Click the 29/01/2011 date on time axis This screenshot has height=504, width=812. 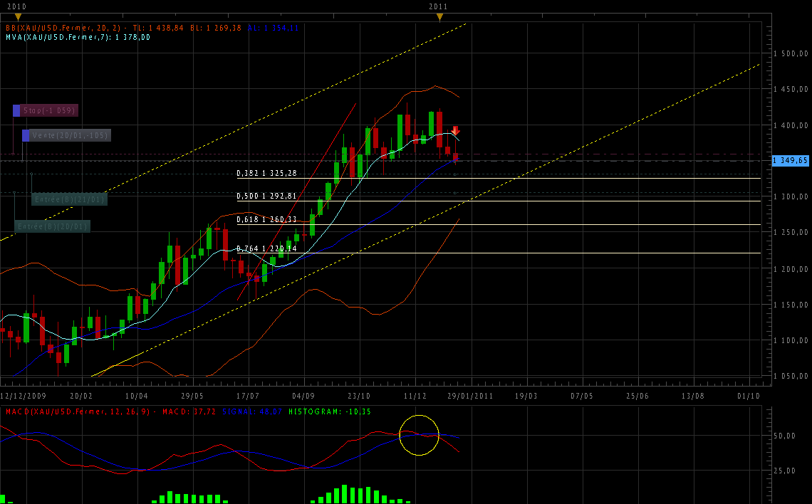[469, 395]
